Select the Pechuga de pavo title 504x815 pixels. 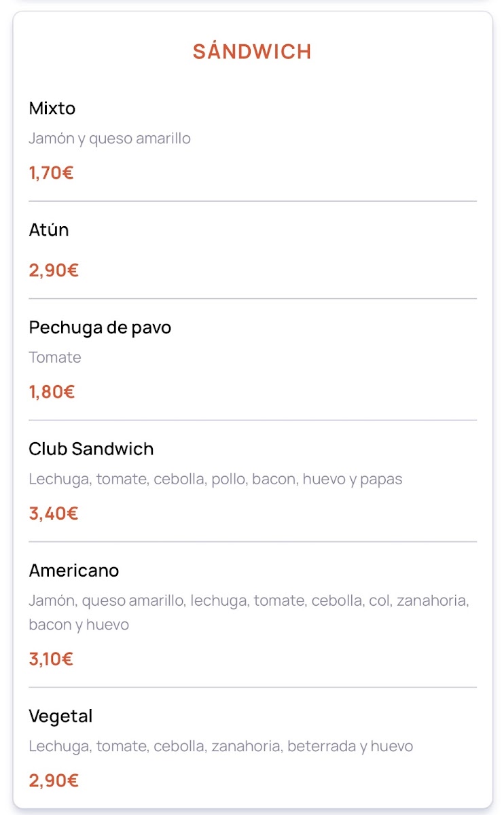click(x=100, y=327)
